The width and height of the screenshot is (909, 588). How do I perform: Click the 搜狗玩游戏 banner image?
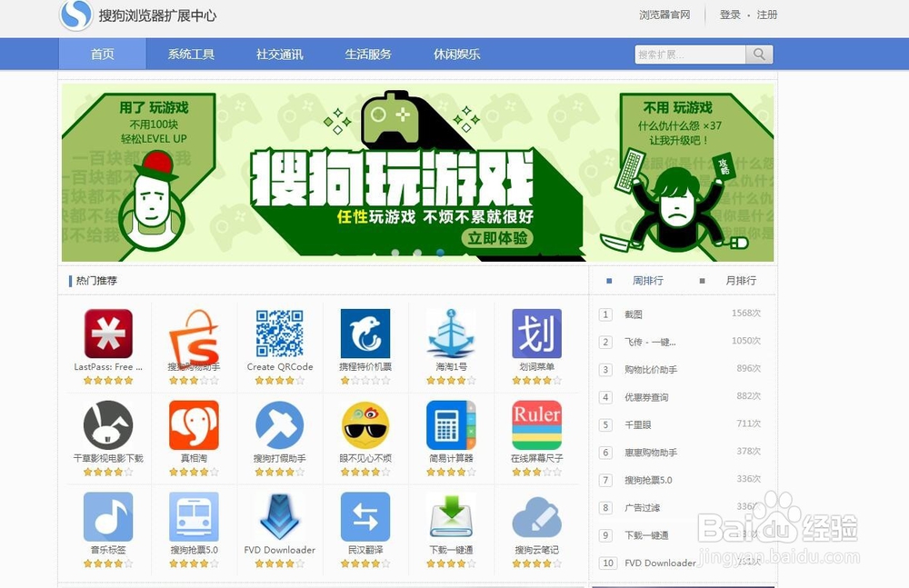pyautogui.click(x=417, y=173)
